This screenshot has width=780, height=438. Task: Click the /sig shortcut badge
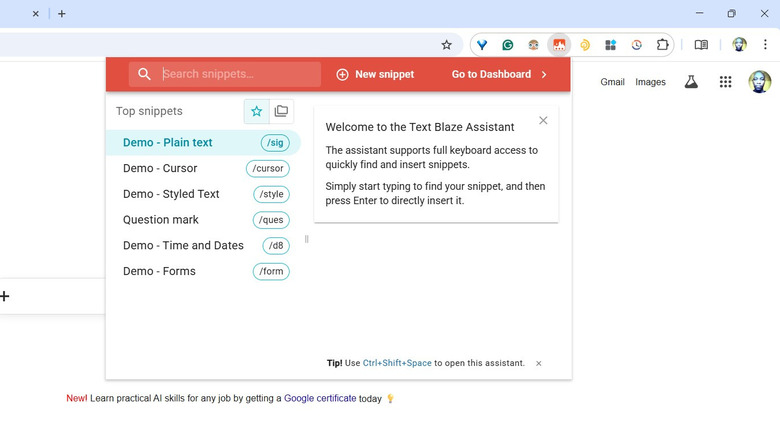tap(275, 142)
